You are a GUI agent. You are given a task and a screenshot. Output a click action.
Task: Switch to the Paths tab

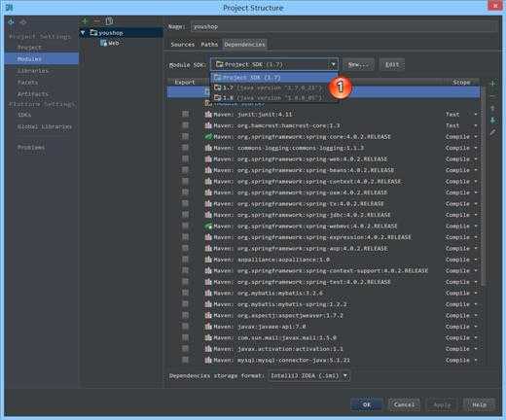tap(209, 45)
